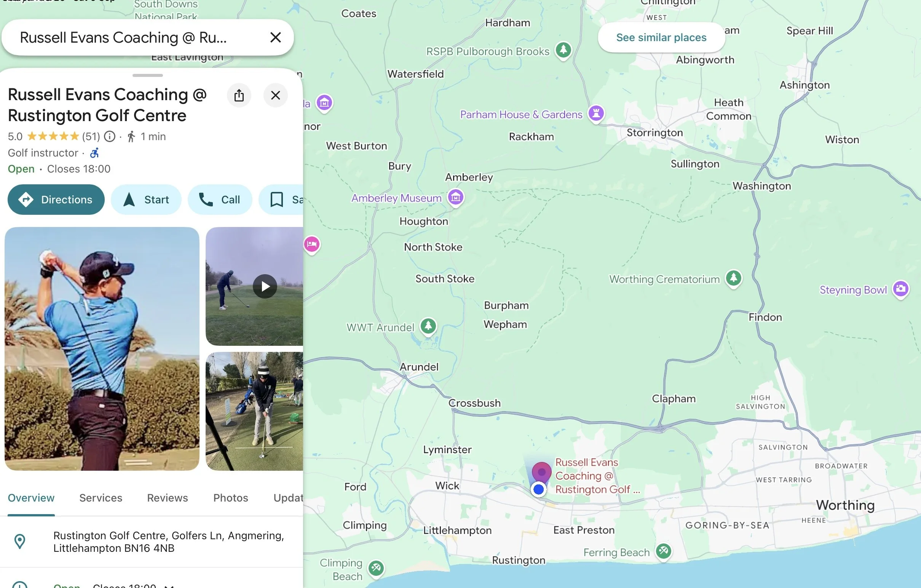The image size is (921, 588).
Task: Click the RSPB Pulborough Brooks pin
Action: pyautogui.click(x=563, y=50)
